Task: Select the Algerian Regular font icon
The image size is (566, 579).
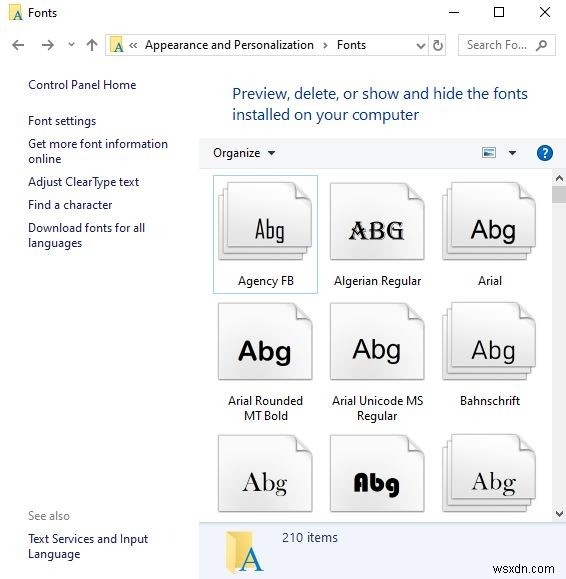Action: coord(377,222)
